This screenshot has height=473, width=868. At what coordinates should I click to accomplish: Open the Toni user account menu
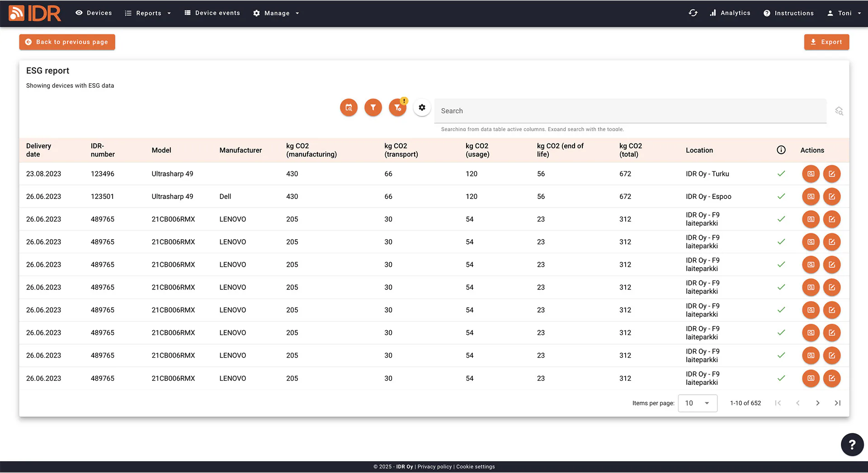844,13
